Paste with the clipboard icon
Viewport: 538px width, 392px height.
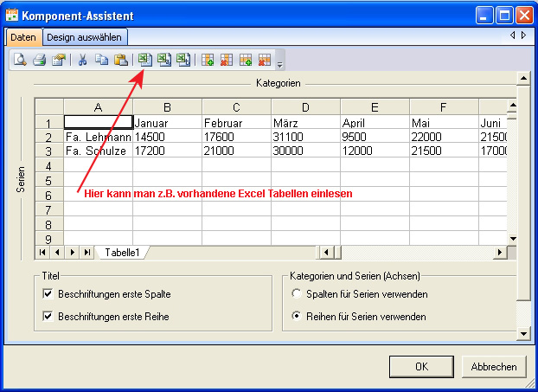coord(121,60)
